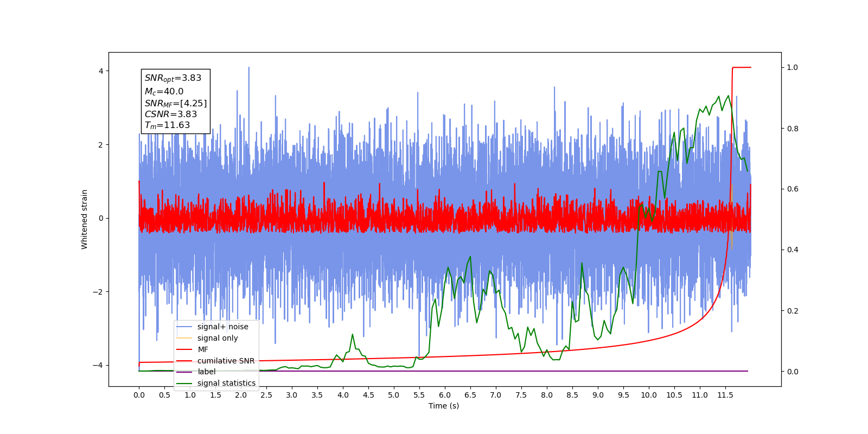Click the SNRopt=3.83 annotation line
Image resolution: width=868 pixels, height=434 pixels.
[x=173, y=78]
